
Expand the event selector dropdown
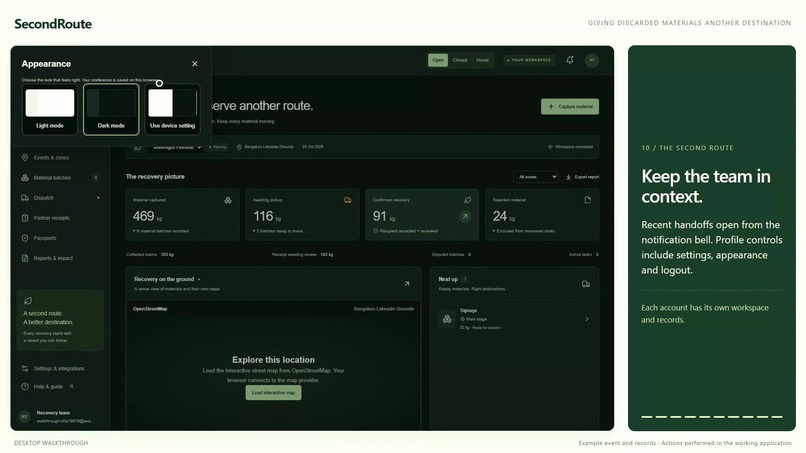click(176, 147)
